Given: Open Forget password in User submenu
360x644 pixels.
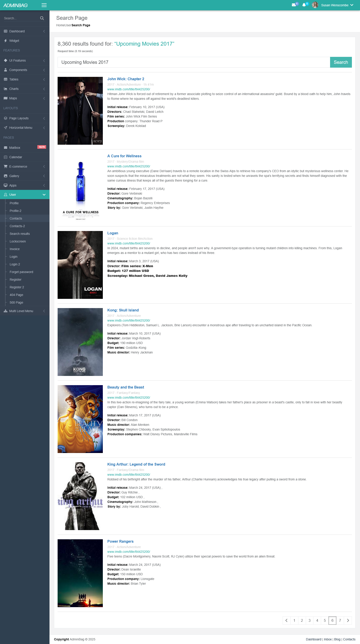Looking at the screenshot, I should [21, 272].
